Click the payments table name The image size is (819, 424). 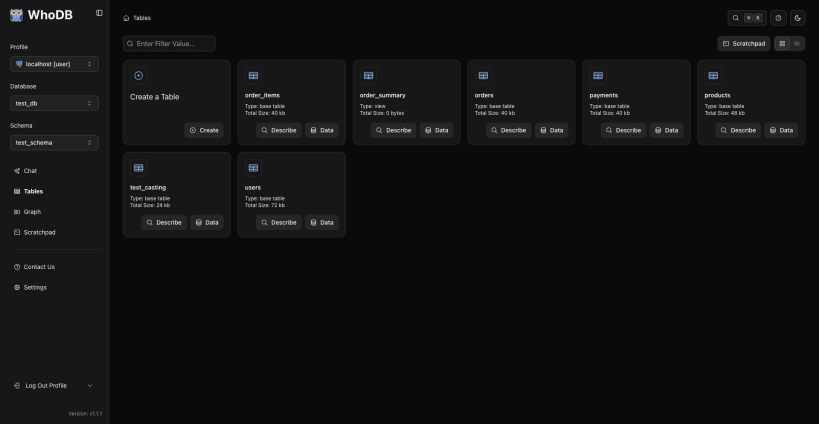[604, 96]
